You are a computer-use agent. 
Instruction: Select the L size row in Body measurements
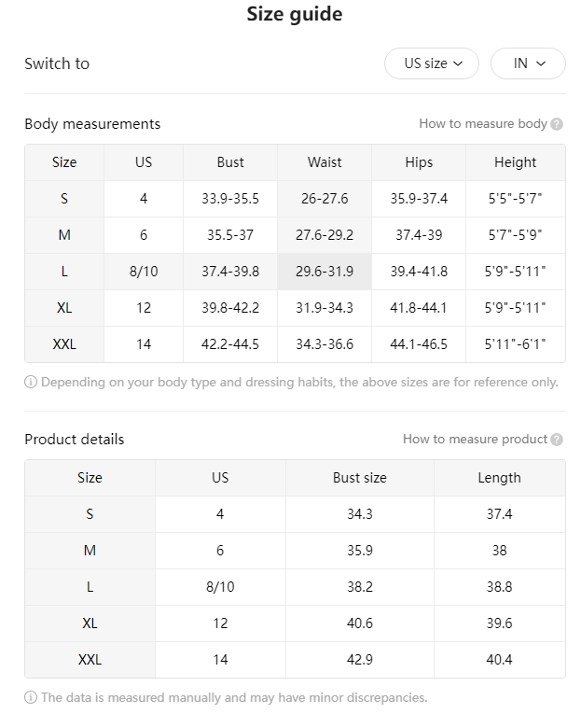click(x=295, y=272)
